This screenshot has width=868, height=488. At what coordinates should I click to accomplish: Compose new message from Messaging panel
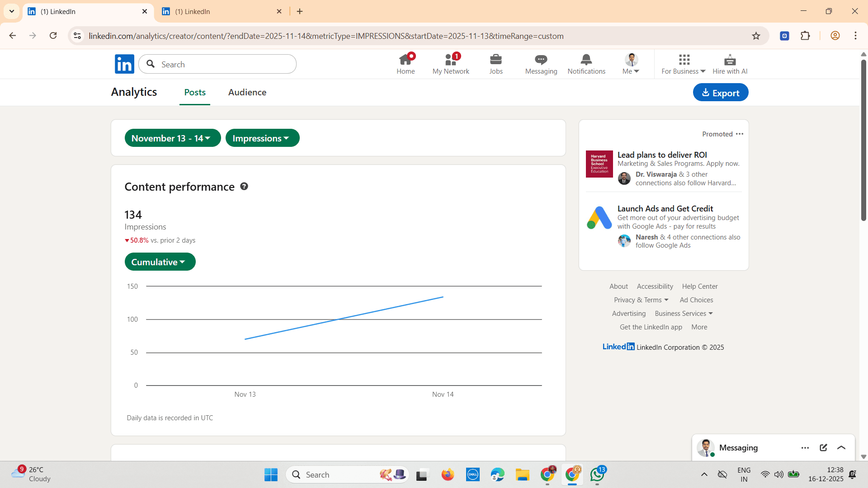tap(823, 448)
